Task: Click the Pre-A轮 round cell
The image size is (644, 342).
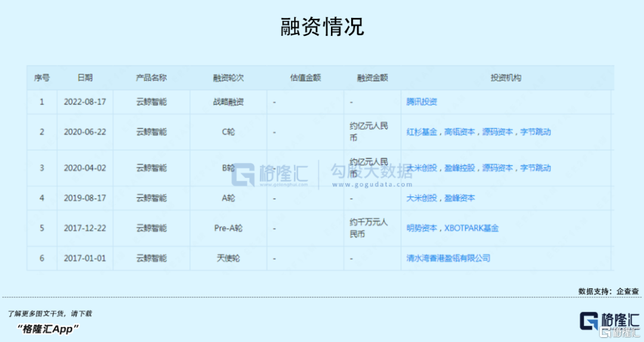Action: pos(228,228)
